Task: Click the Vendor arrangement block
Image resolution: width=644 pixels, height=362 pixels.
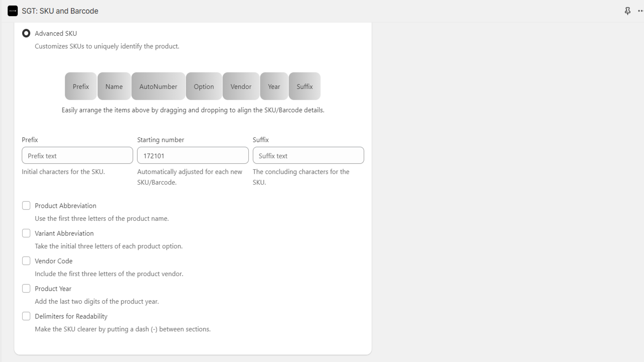Action: click(241, 86)
